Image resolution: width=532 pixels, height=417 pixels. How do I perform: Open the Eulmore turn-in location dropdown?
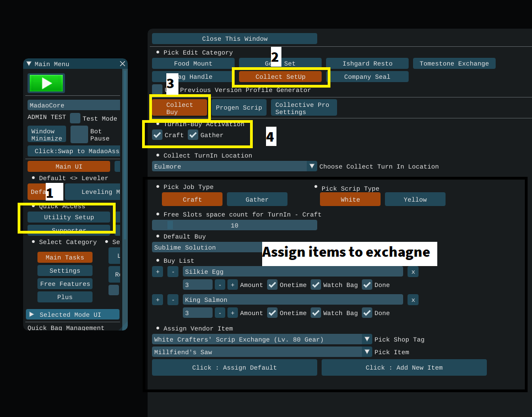pyautogui.click(x=312, y=166)
